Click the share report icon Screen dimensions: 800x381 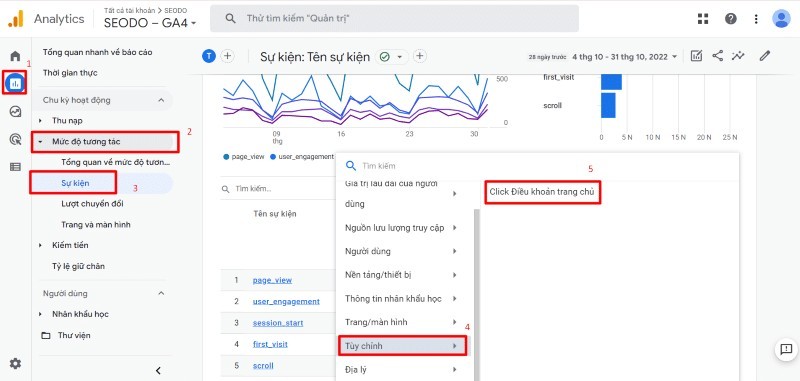[717, 56]
